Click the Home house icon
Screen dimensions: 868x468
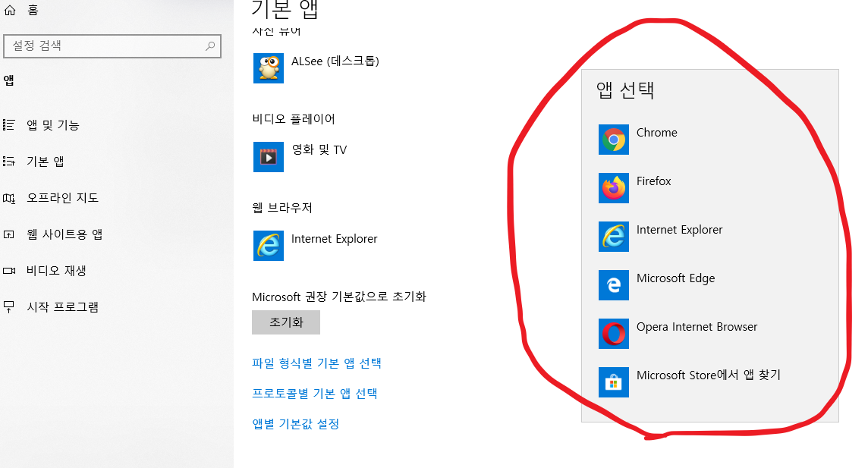[x=9, y=10]
